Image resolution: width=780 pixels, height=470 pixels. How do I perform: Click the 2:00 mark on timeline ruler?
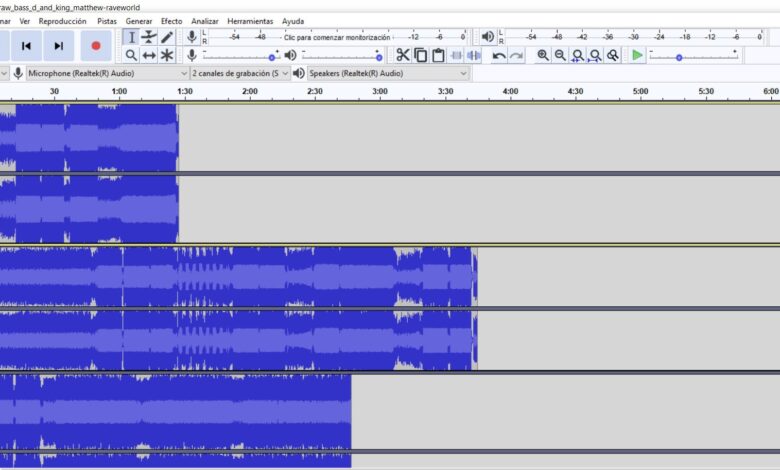tap(250, 92)
